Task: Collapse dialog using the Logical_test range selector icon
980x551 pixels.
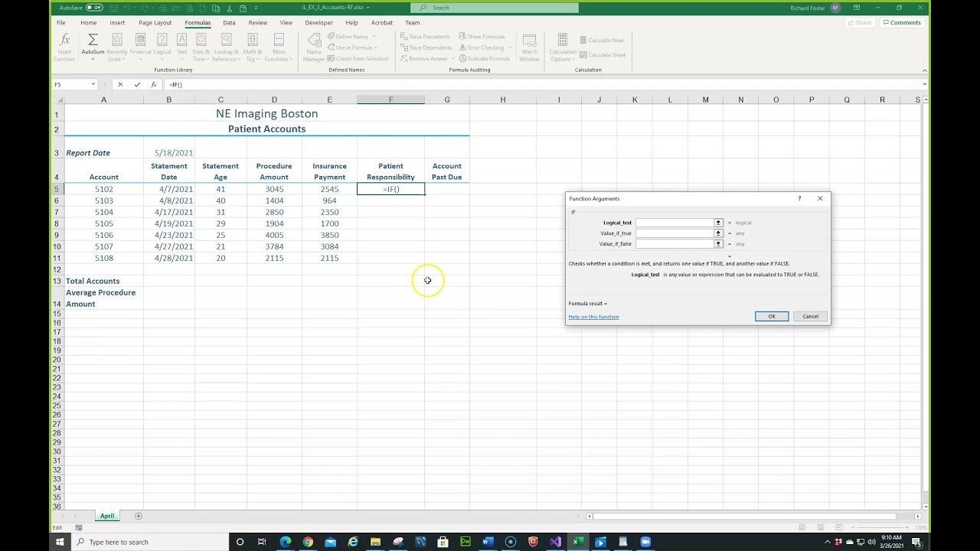Action: (718, 223)
